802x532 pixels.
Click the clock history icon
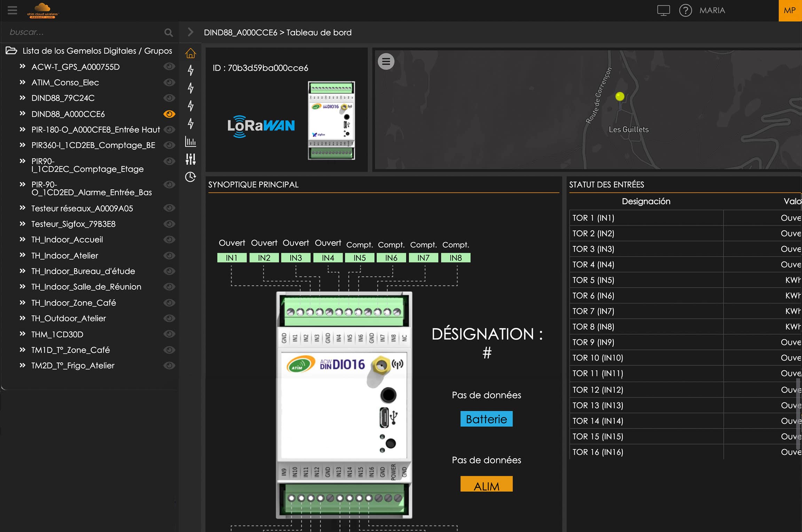point(190,177)
